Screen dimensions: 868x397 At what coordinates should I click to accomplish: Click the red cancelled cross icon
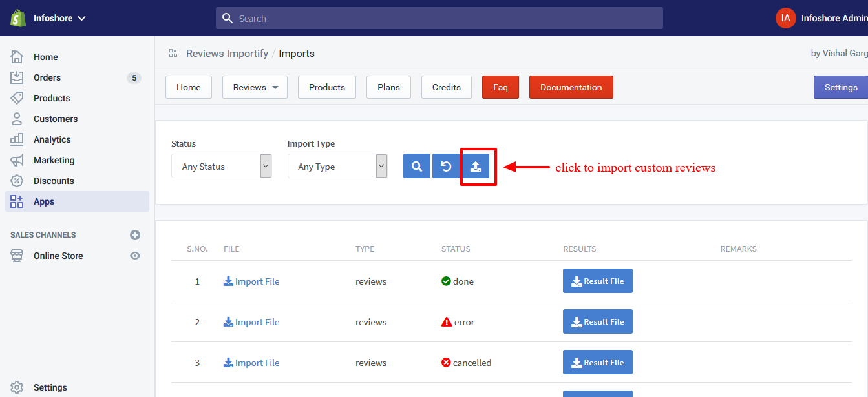pyautogui.click(x=446, y=363)
